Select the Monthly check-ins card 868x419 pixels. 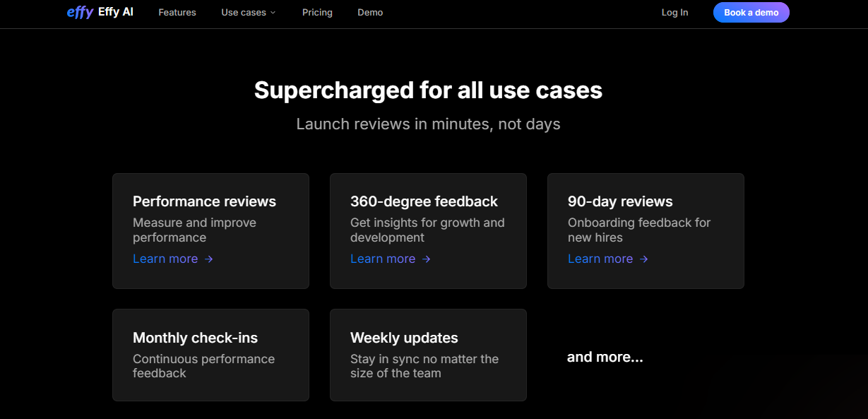[210, 355]
